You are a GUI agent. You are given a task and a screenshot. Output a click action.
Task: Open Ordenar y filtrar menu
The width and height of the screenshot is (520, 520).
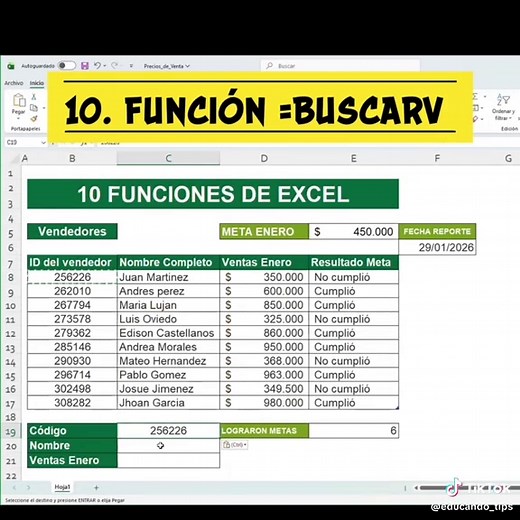pyautogui.click(x=503, y=107)
